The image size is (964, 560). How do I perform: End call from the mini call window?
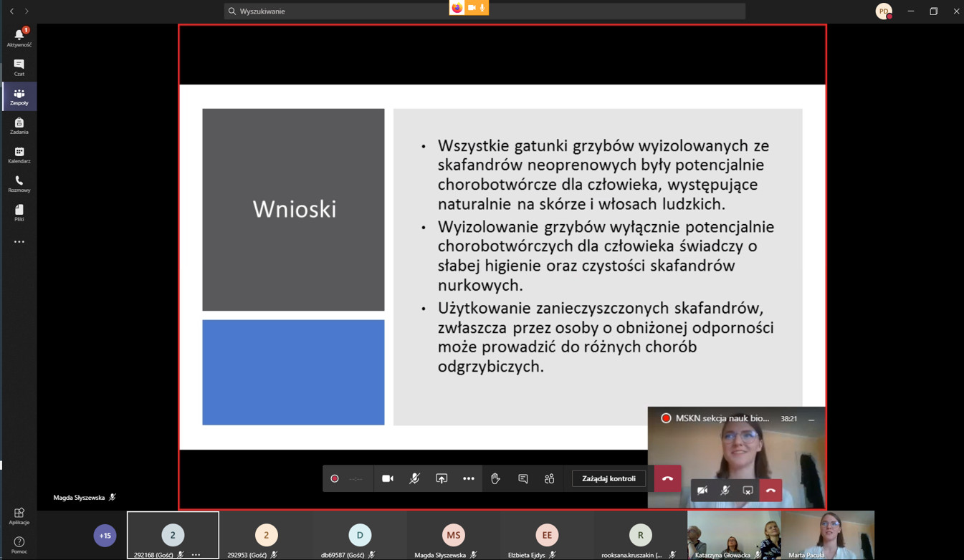point(770,491)
